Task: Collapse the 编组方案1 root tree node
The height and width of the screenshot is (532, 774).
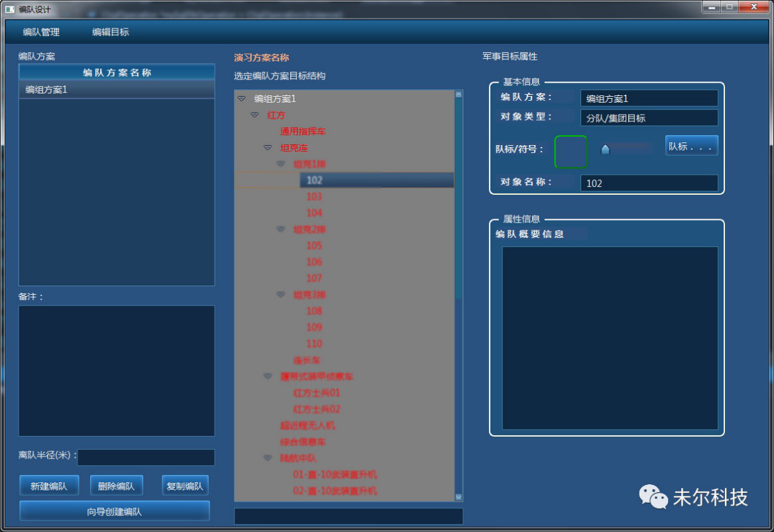Action: click(242, 99)
